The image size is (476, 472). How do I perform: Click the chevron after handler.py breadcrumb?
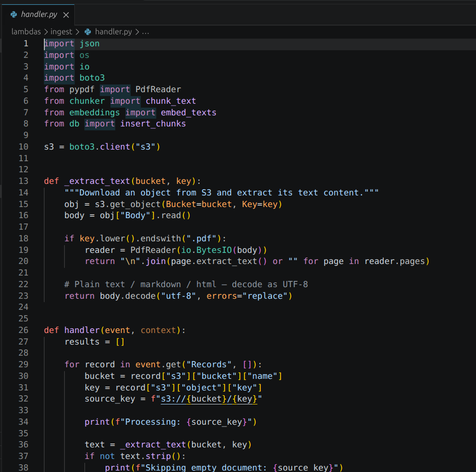[x=137, y=32]
